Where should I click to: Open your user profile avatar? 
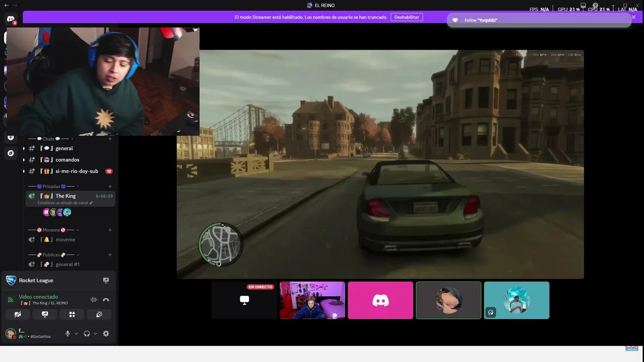coord(11,333)
